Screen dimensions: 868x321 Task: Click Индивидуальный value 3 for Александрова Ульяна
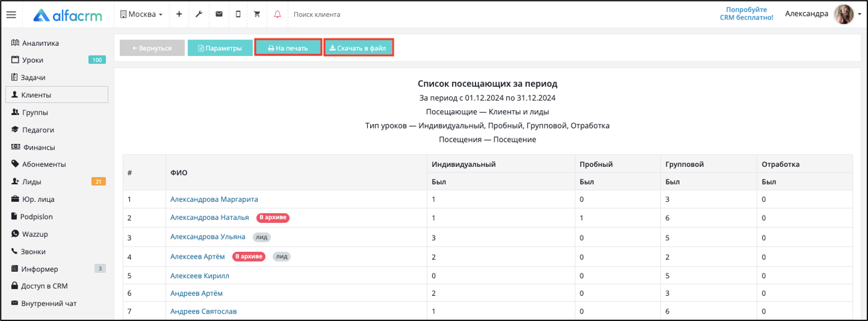click(x=434, y=236)
